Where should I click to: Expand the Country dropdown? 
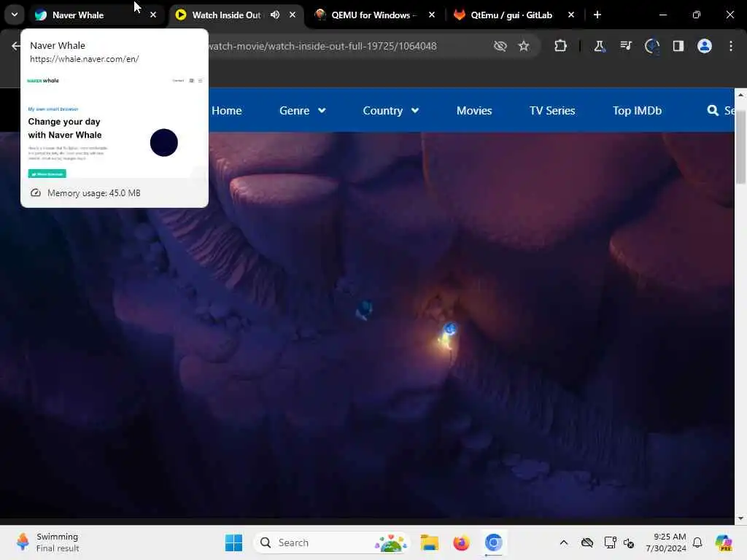(x=391, y=111)
